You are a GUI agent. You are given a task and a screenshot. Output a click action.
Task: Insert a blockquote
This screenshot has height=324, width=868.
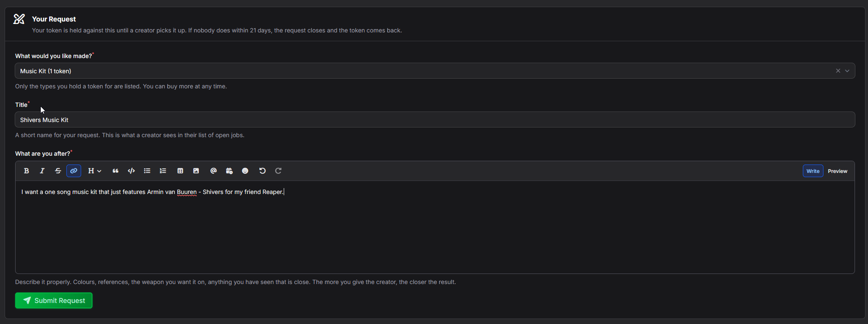point(116,171)
